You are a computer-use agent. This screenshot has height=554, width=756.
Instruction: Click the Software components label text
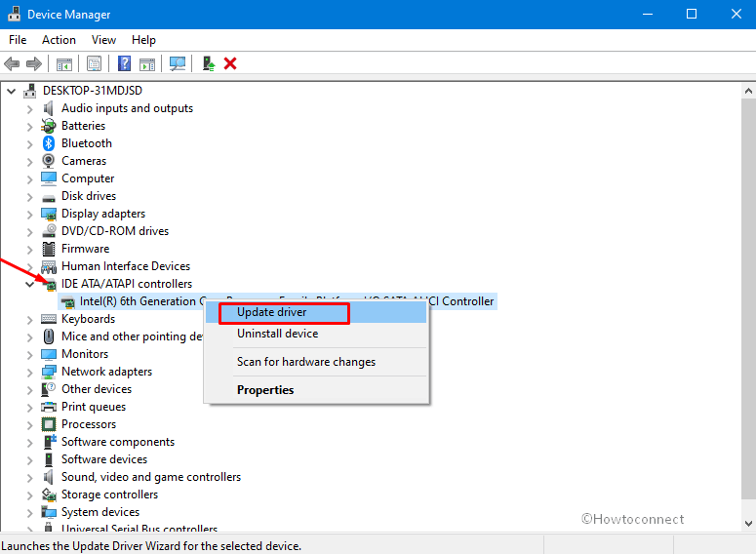click(118, 442)
